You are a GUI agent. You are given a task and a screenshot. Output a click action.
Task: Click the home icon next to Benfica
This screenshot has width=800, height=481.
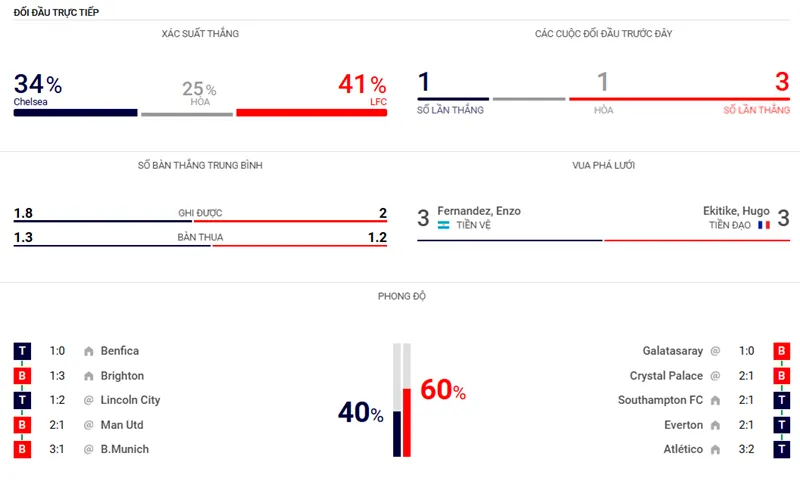tap(88, 351)
